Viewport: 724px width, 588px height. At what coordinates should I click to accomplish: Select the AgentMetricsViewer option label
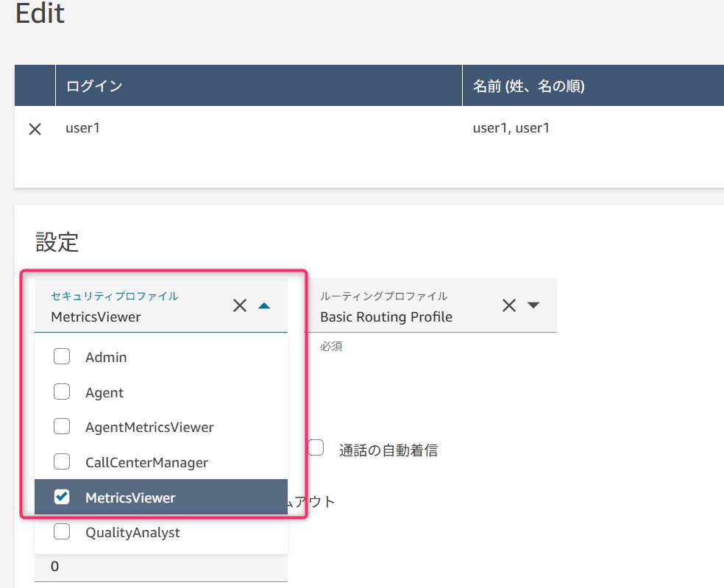[149, 428]
